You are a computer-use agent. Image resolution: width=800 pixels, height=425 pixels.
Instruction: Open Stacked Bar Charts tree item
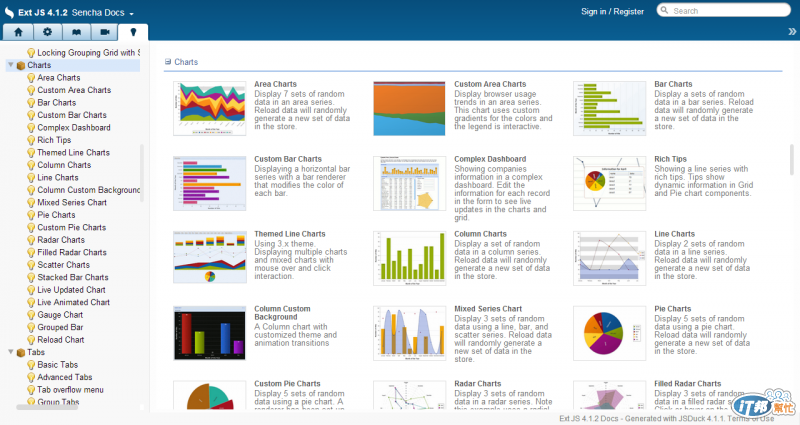(73, 278)
